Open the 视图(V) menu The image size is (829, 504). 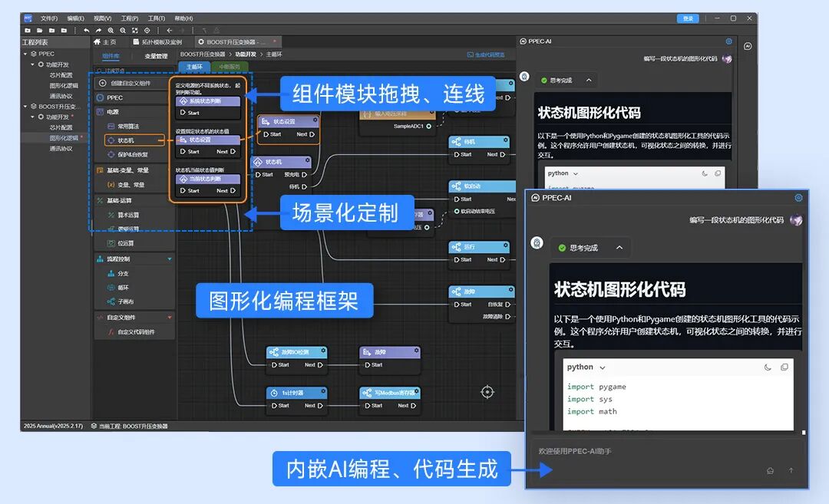(x=103, y=18)
